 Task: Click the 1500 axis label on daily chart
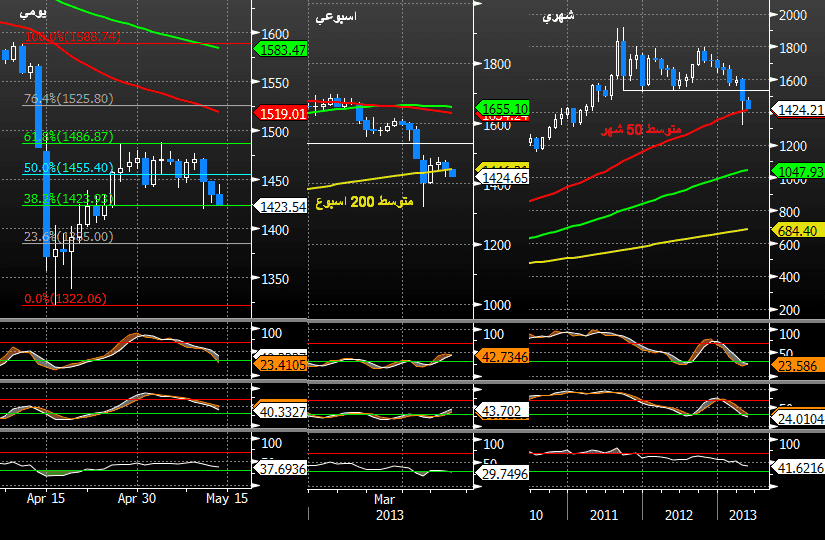point(275,132)
